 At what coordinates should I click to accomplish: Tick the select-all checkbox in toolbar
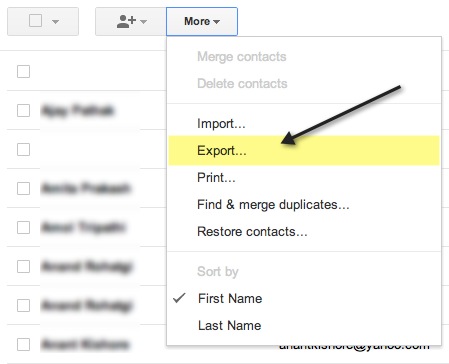point(35,21)
